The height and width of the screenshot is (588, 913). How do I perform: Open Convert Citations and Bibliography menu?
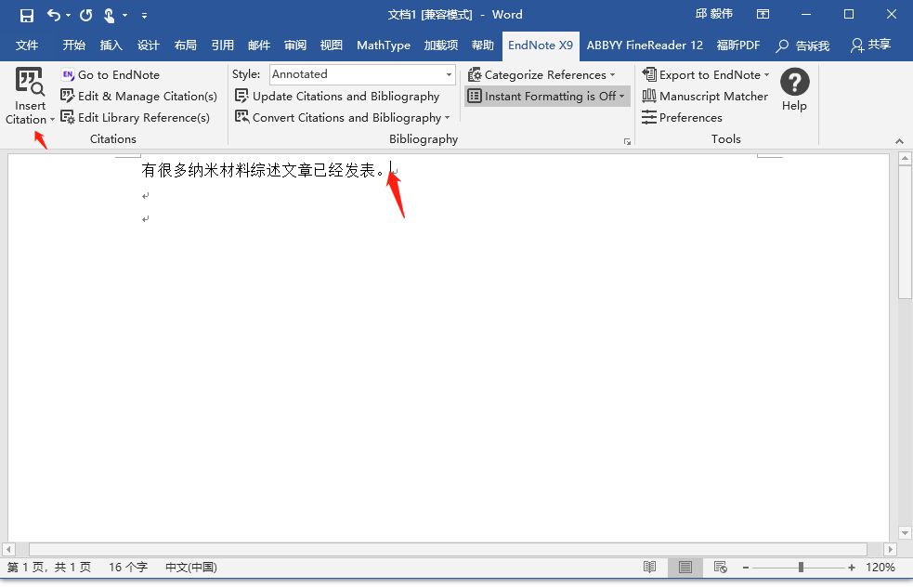[x=343, y=118]
